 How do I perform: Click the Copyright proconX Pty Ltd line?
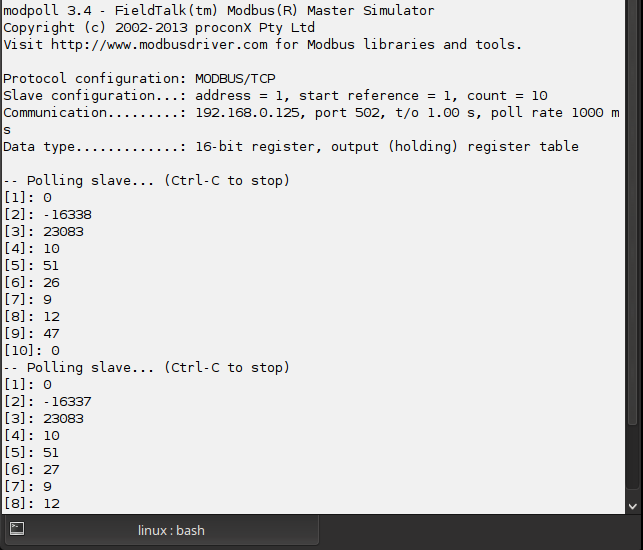(159, 27)
